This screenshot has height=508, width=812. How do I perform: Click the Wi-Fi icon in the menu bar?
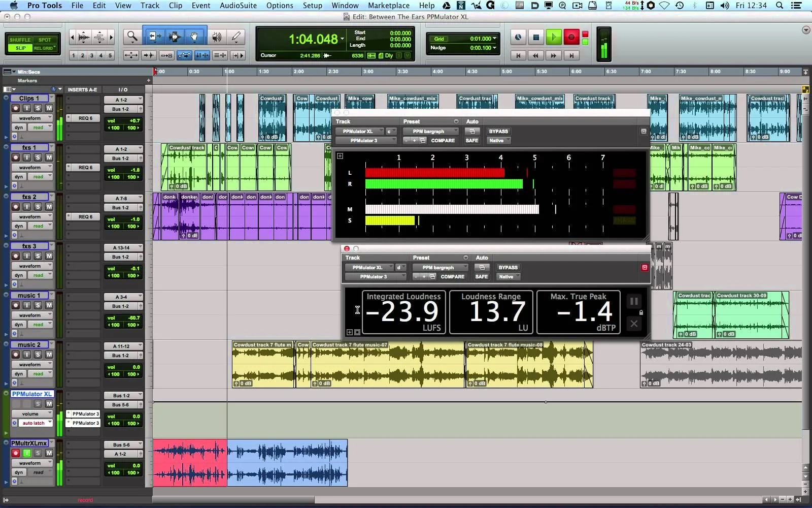[x=664, y=6]
